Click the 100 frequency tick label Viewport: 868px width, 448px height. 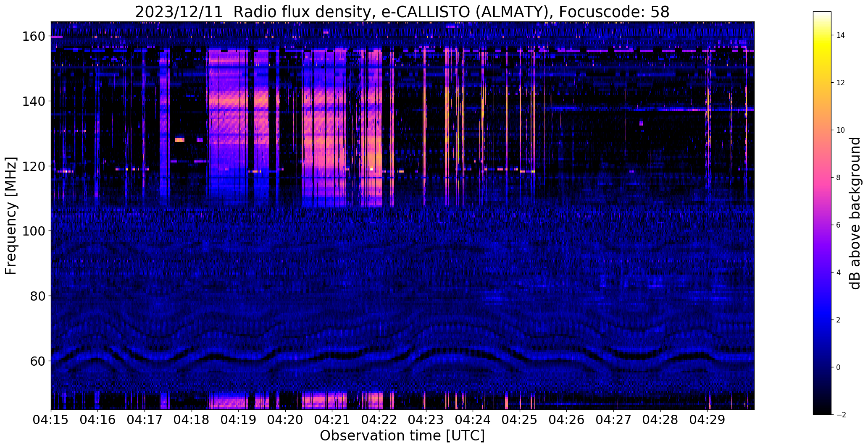(x=33, y=231)
